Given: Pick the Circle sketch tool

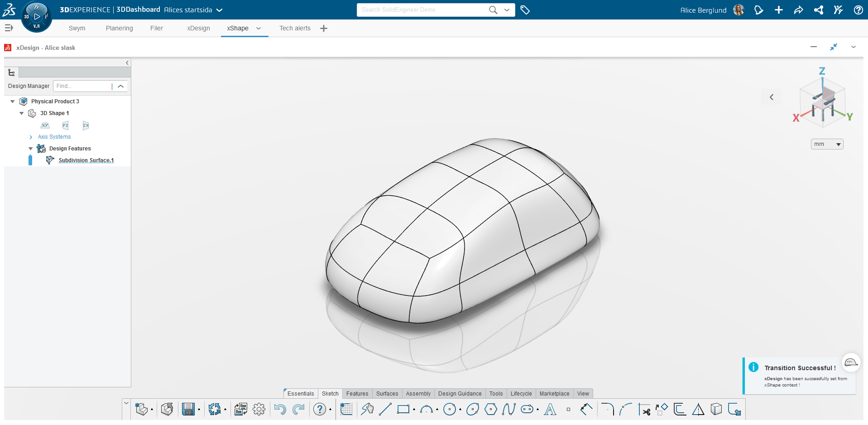Looking at the screenshot, I should click(449, 409).
